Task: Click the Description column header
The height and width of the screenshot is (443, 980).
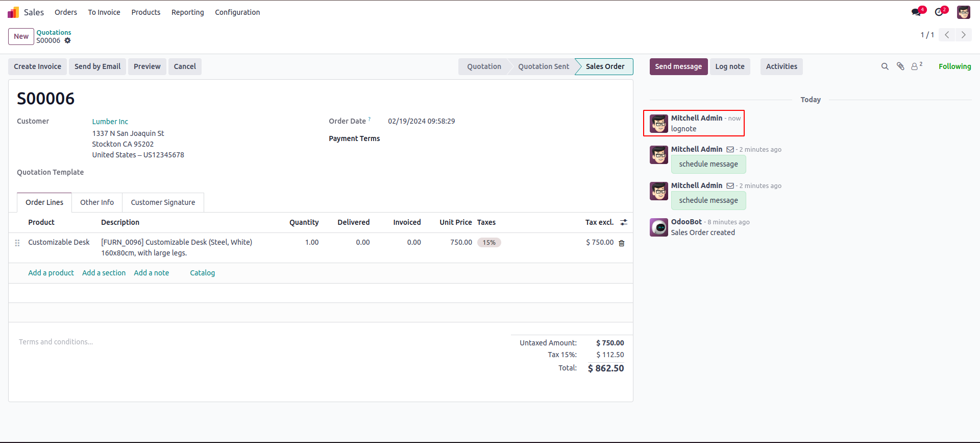Action: [x=120, y=222]
